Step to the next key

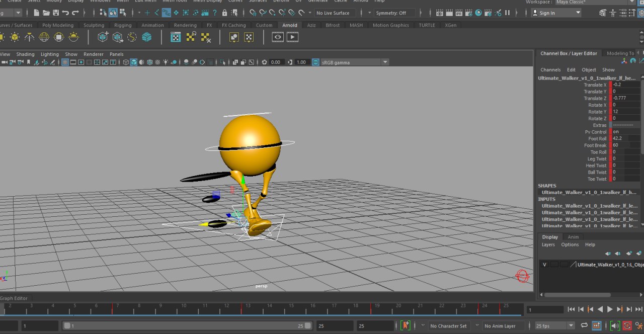(x=620, y=309)
